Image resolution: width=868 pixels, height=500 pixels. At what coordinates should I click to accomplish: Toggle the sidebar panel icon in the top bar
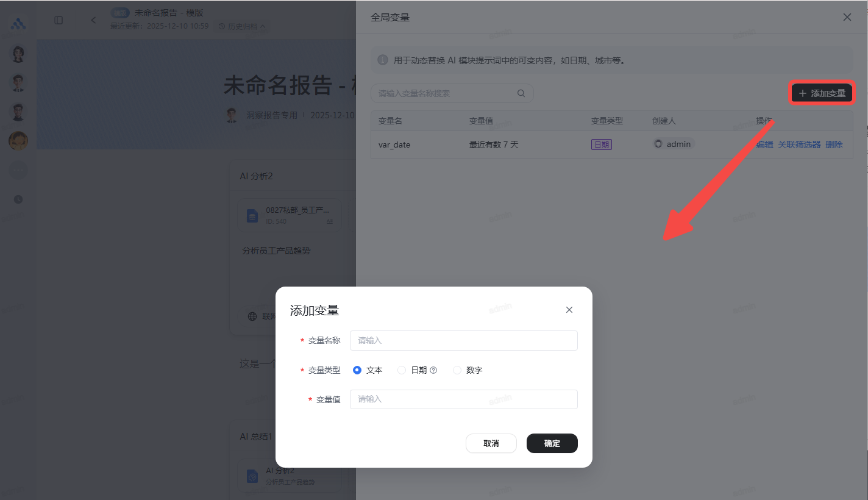[x=59, y=20]
